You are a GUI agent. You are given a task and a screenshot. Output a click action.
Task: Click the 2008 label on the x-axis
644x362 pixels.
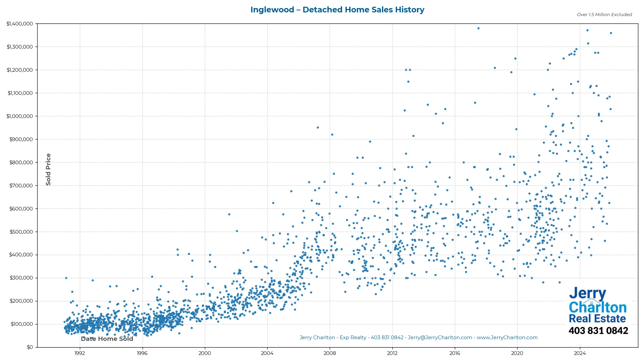click(330, 353)
